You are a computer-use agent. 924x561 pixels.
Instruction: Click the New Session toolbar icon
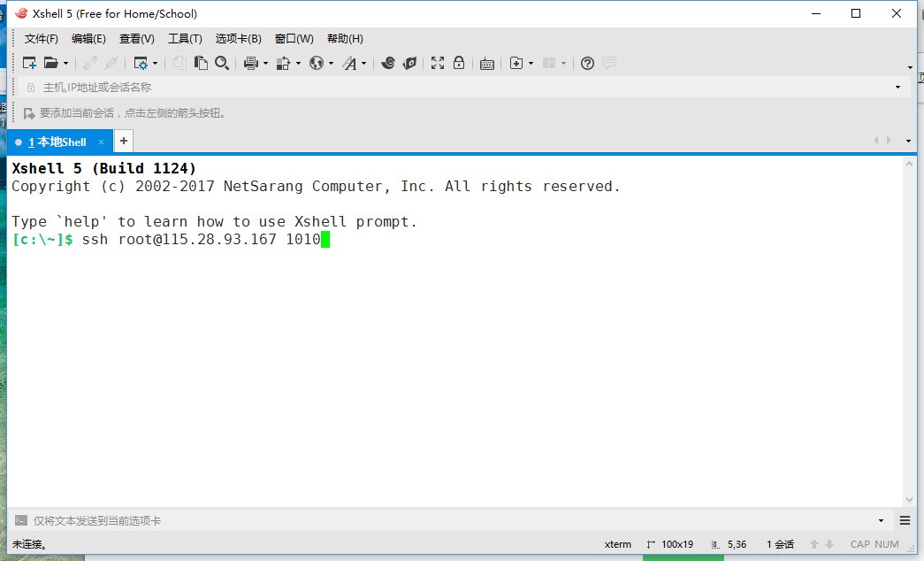tap(29, 63)
